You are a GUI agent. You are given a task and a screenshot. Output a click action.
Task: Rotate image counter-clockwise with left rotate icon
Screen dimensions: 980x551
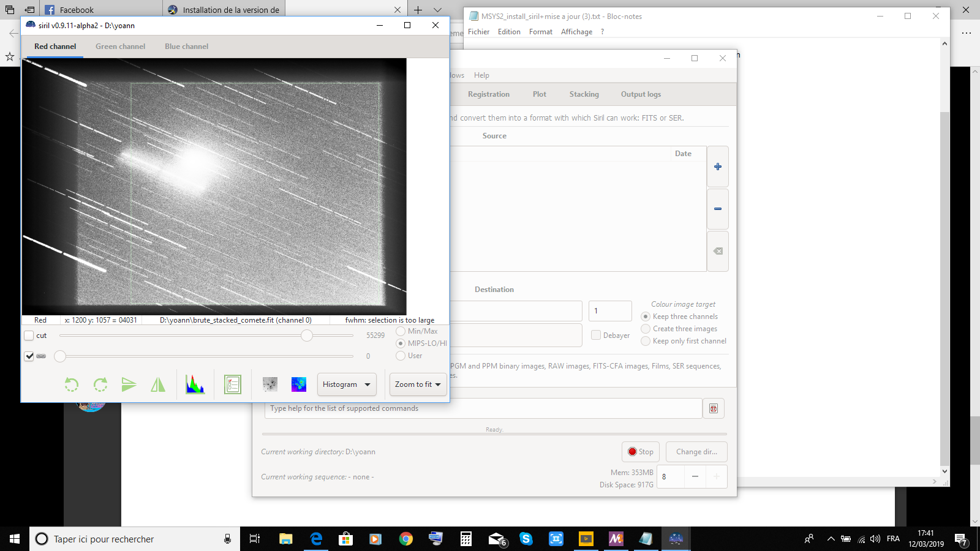(72, 384)
